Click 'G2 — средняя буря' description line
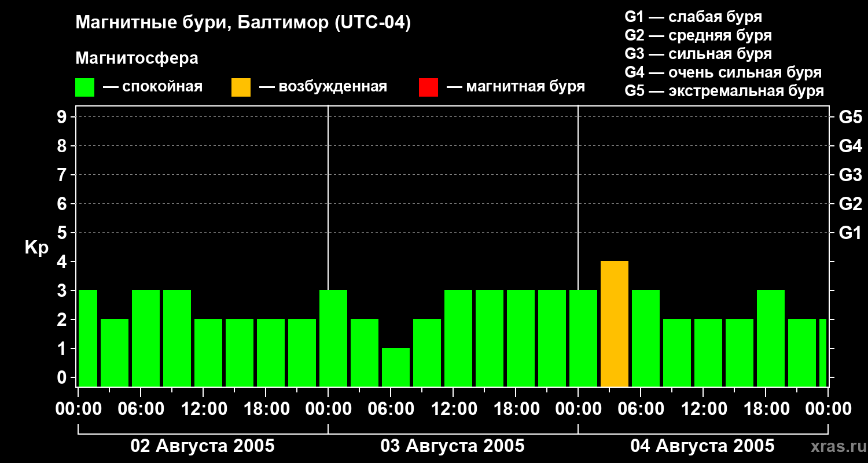Viewport: 868px width, 463px height. click(x=698, y=35)
